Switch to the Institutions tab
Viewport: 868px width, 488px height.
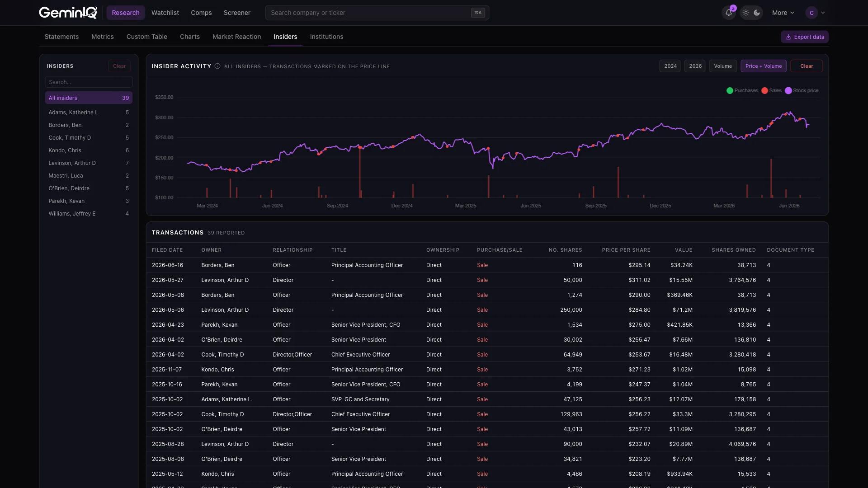tap(326, 37)
